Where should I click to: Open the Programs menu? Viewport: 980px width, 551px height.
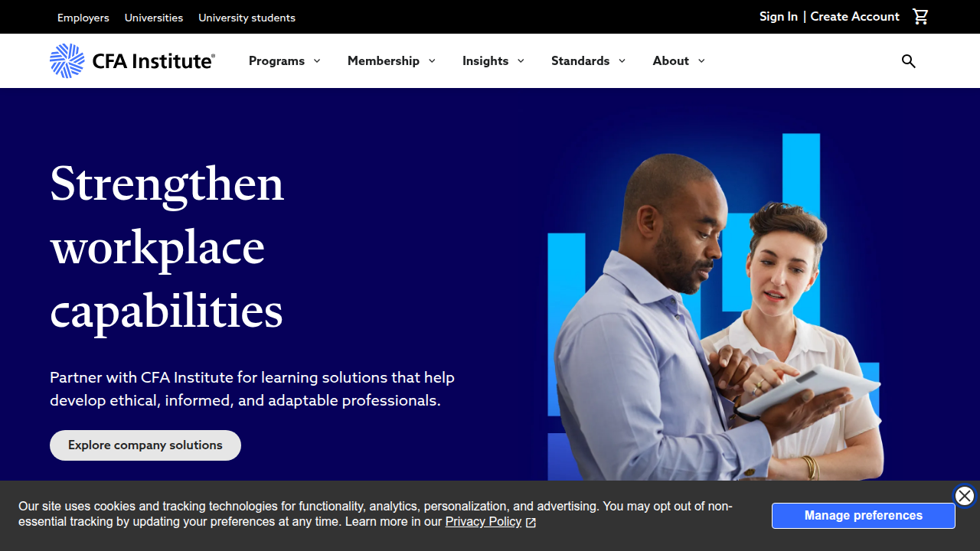pyautogui.click(x=276, y=61)
